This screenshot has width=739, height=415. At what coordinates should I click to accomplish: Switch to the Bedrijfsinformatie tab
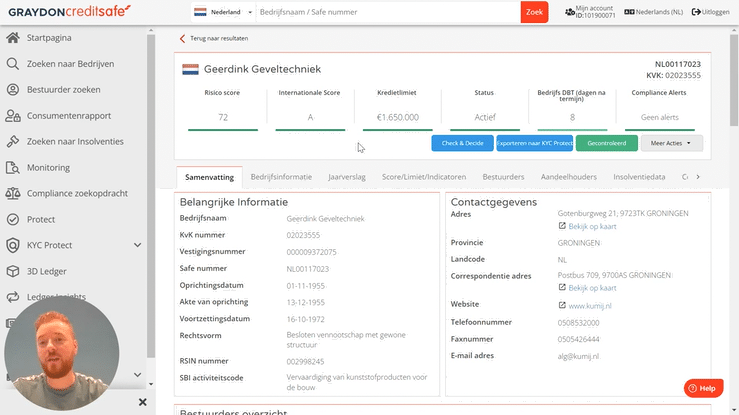pyautogui.click(x=281, y=177)
